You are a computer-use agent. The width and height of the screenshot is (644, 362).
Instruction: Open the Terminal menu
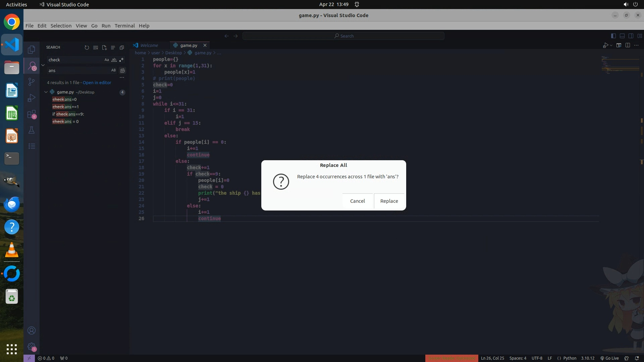(124, 26)
